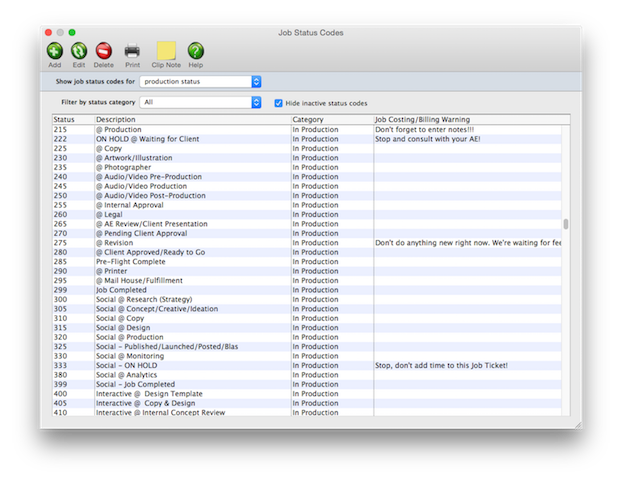Click the red Delete icon

click(104, 50)
